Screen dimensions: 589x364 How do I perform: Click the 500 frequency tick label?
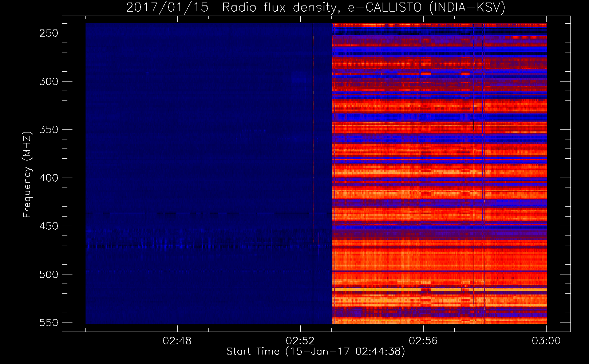click(x=48, y=274)
